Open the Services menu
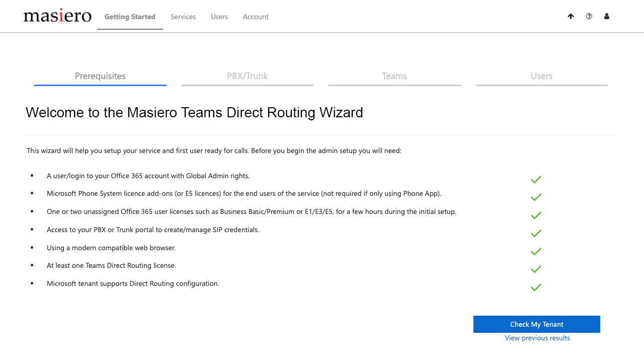The image size is (644, 362). tap(183, 17)
